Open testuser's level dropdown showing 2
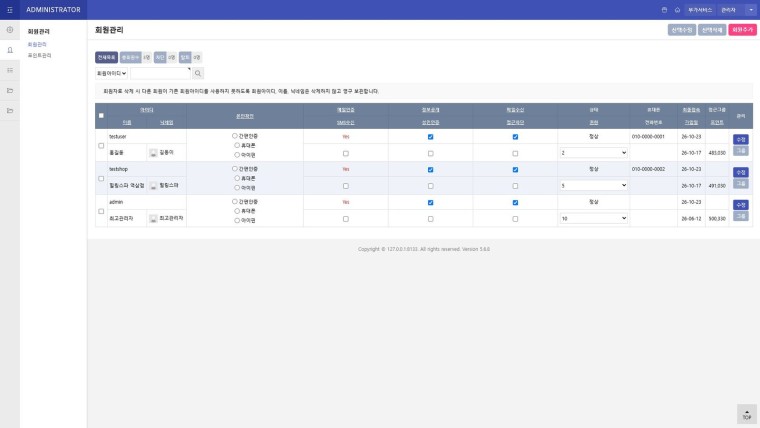This screenshot has height=428, width=760. (594, 153)
